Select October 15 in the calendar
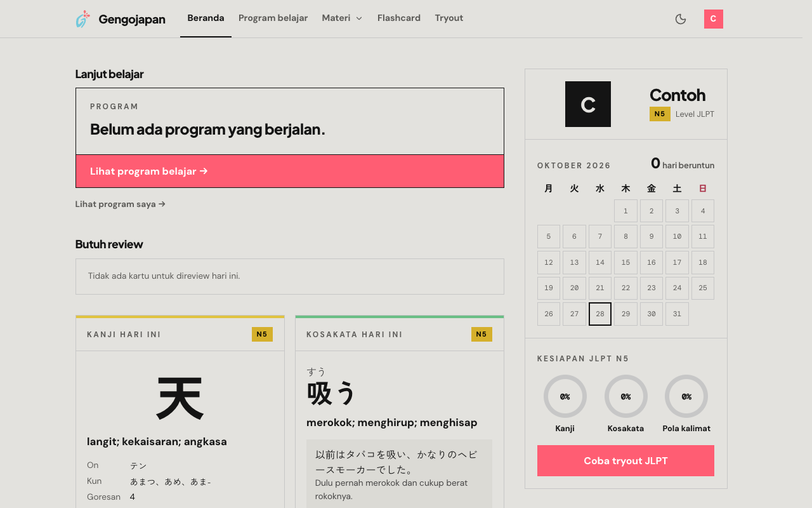Viewport: 812px width, 508px height. pos(625,262)
